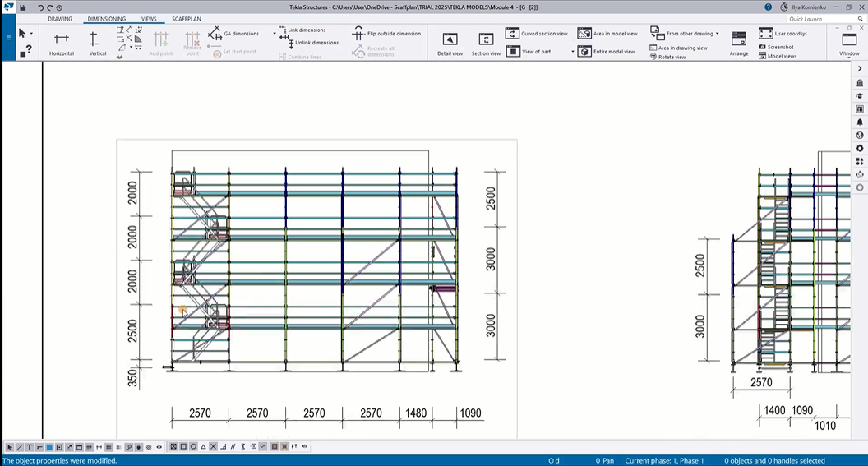868x466 pixels.
Task: Toggle select-text switch in bottom toolbar
Action: pyautogui.click(x=30, y=447)
